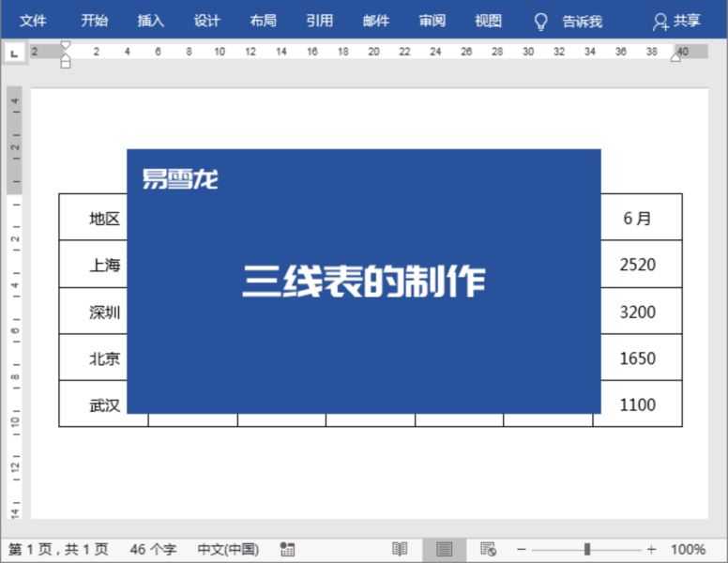Click the macro recording status icon
This screenshot has height=563, width=728.
point(287,550)
